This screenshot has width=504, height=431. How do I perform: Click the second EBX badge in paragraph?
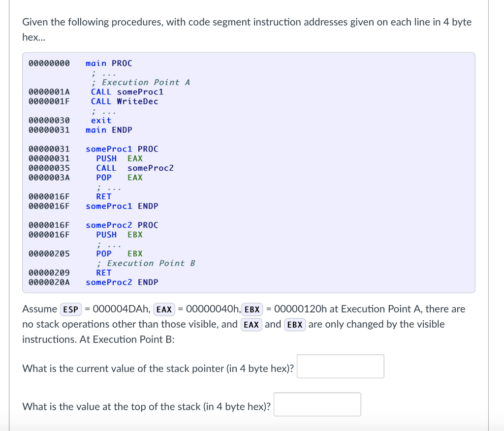tap(294, 325)
